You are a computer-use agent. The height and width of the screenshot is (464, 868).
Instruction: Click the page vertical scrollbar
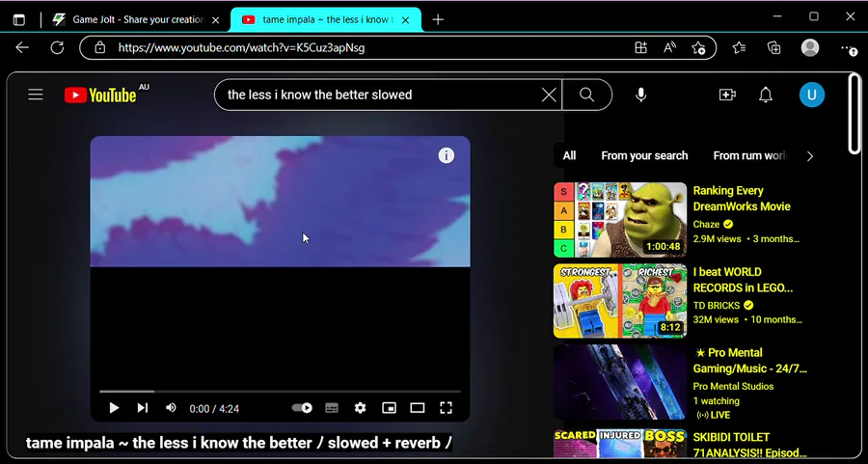point(854,114)
